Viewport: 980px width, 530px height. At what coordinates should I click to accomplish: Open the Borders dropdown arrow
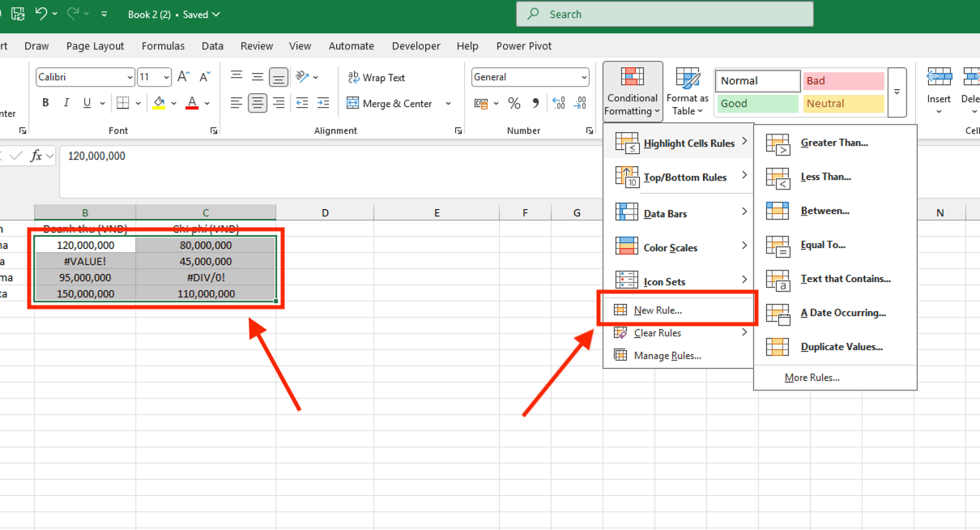click(x=138, y=104)
